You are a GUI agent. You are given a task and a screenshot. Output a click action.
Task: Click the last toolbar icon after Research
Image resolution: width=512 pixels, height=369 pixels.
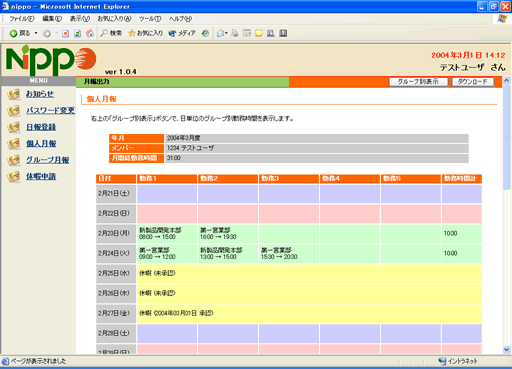tap(283, 33)
